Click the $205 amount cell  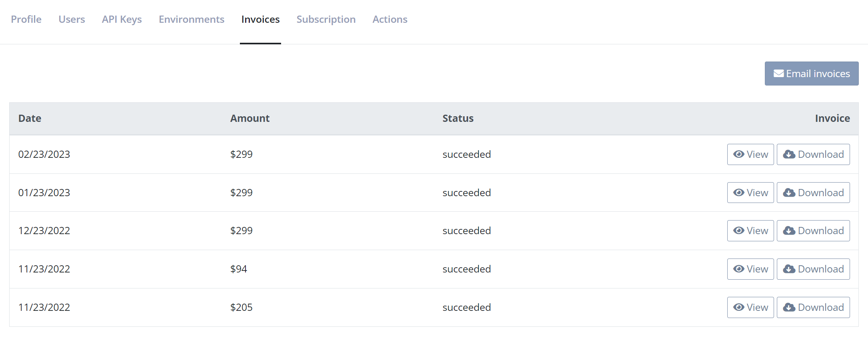point(241,307)
